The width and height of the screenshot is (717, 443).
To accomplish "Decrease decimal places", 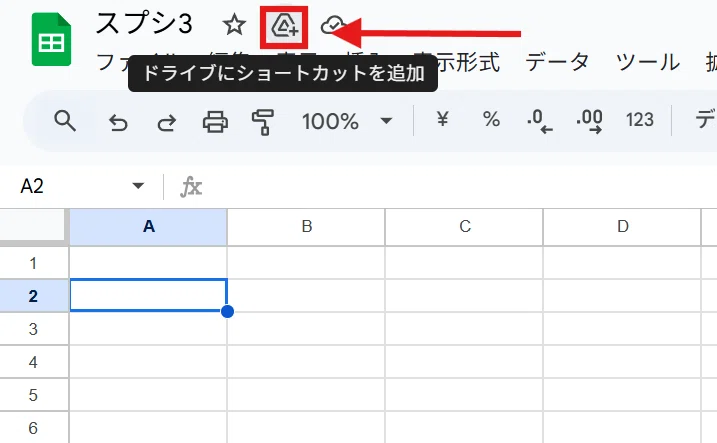I will (540, 122).
